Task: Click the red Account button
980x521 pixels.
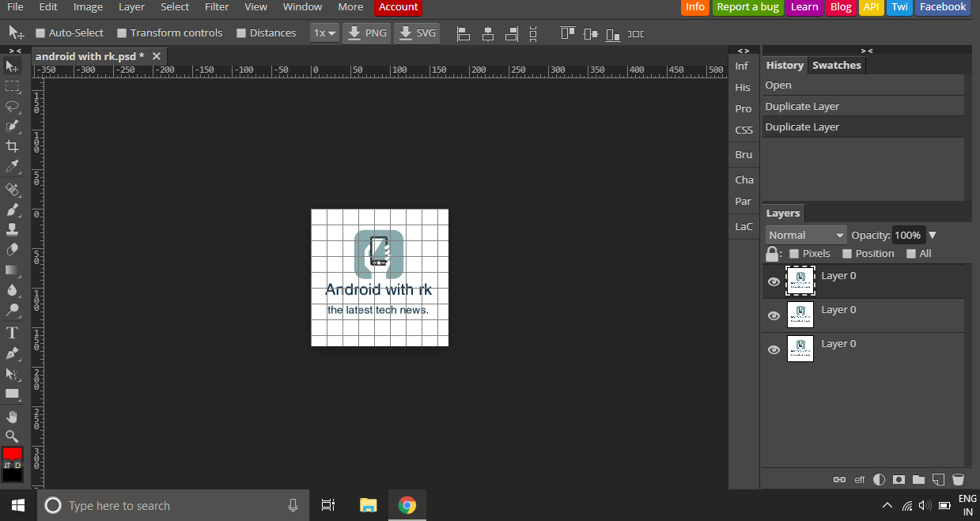Action: [x=398, y=7]
